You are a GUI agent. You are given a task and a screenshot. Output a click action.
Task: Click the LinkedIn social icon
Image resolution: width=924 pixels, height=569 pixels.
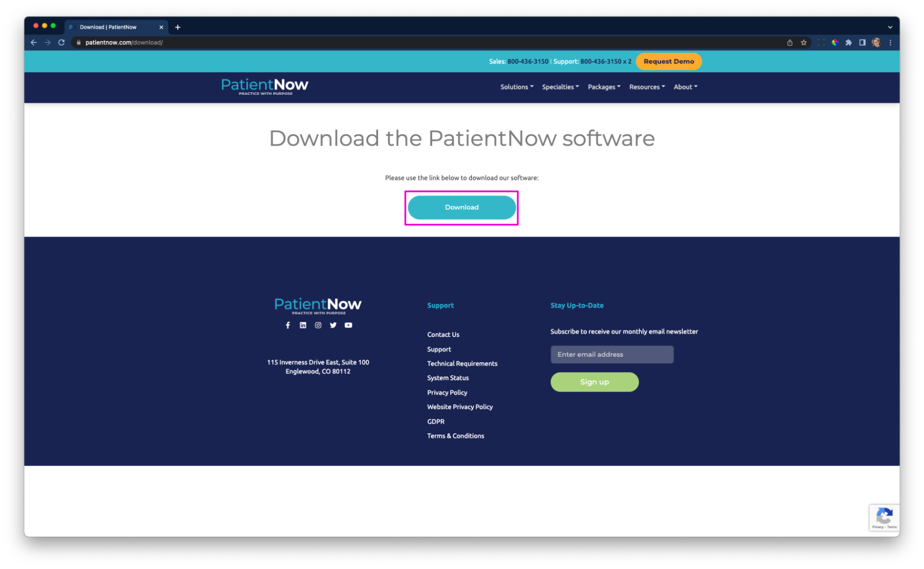(303, 325)
